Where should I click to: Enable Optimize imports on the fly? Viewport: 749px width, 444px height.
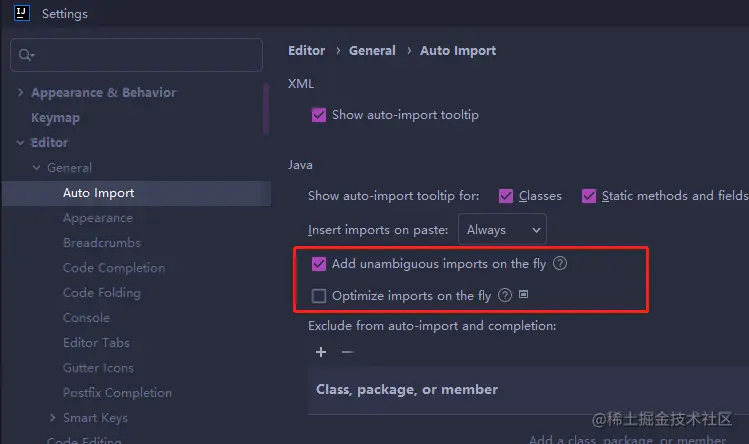pos(319,295)
